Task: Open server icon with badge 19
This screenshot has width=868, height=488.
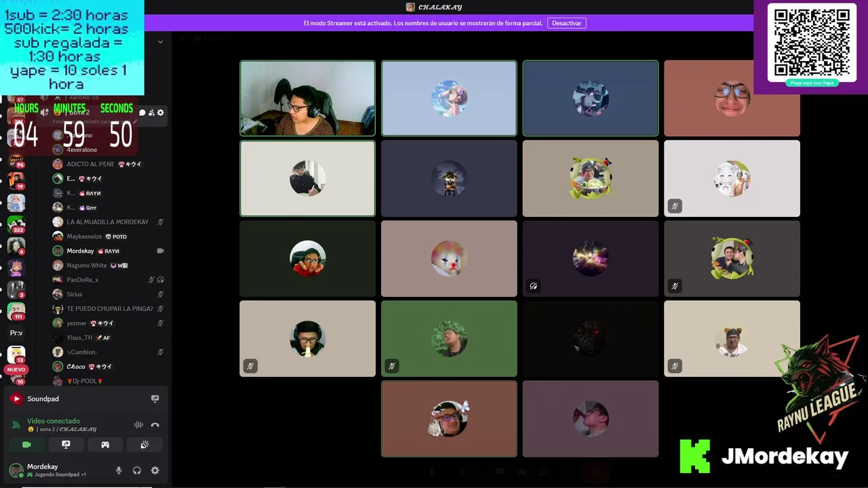Action: coord(16,181)
